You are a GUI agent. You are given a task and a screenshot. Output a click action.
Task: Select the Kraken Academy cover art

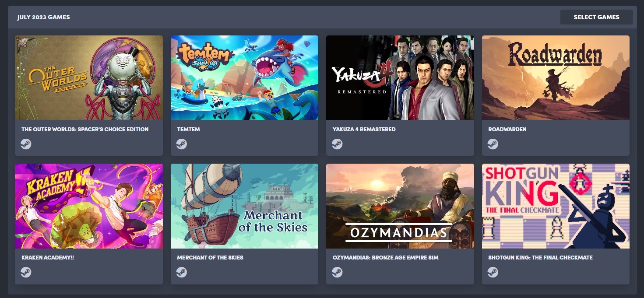pos(89,206)
